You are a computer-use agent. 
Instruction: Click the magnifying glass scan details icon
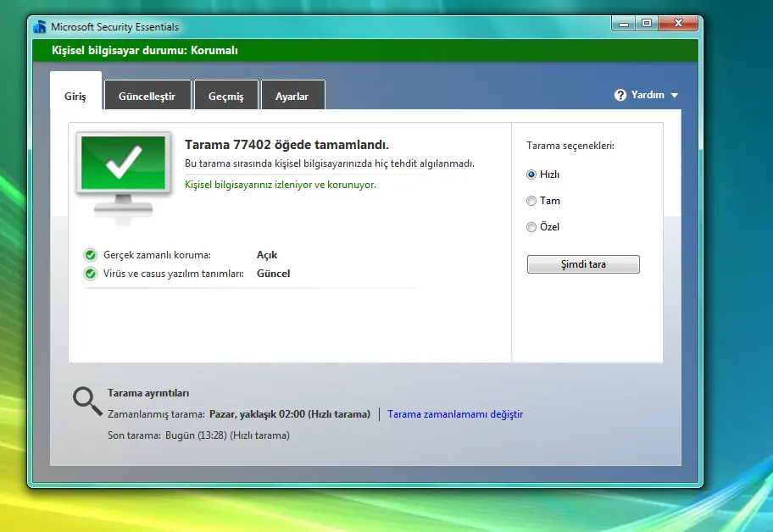coord(87,401)
